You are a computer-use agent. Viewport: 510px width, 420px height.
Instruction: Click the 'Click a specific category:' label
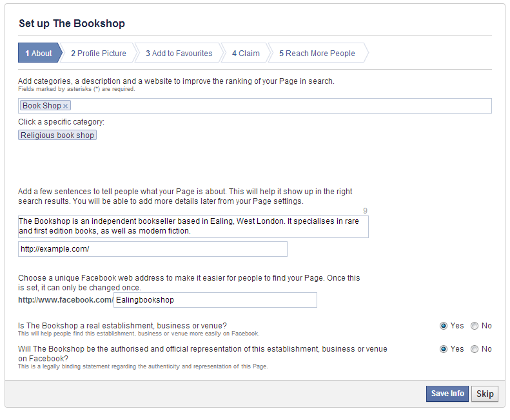[x=61, y=122]
